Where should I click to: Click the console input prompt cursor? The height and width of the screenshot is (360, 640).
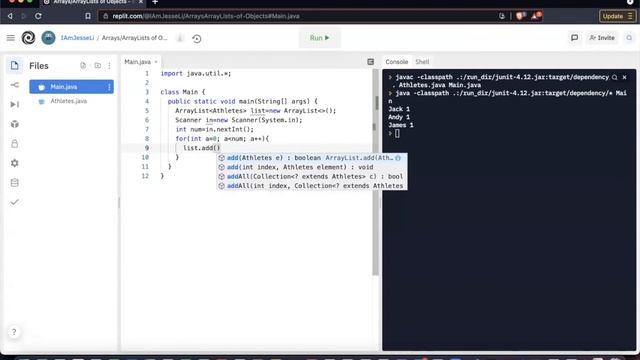point(397,133)
